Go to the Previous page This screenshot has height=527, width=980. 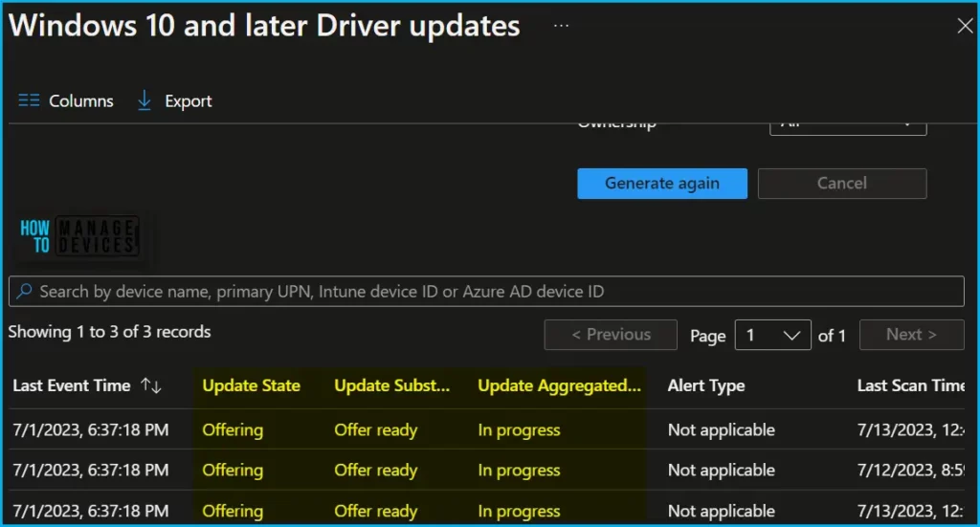[611, 335]
